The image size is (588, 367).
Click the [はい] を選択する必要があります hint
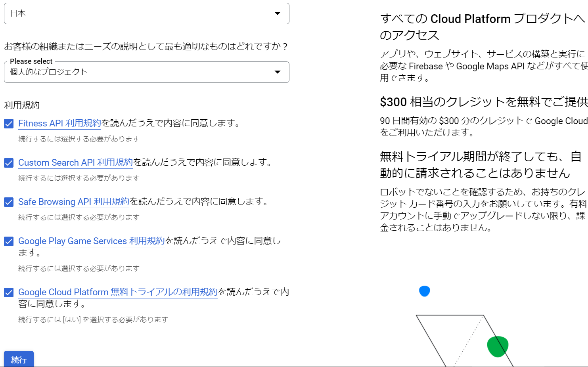pos(93,319)
